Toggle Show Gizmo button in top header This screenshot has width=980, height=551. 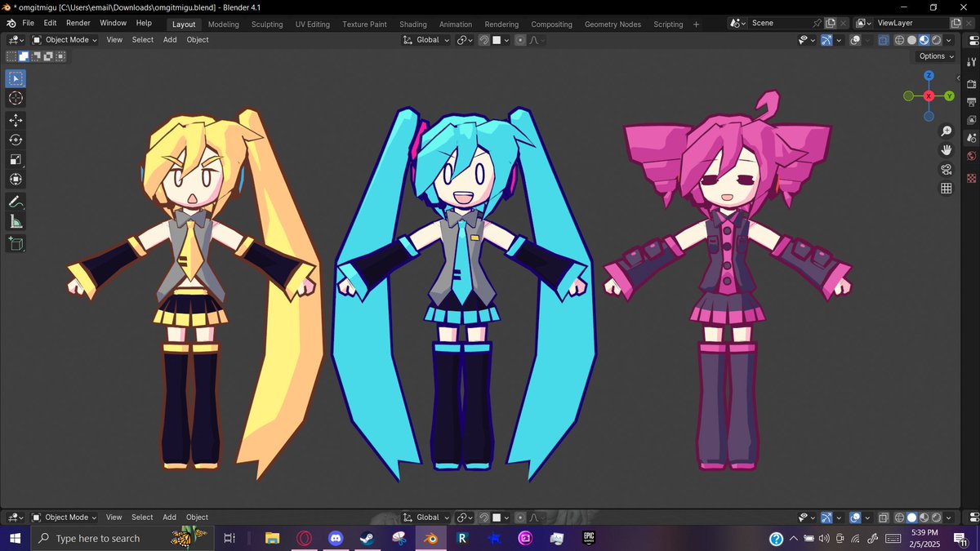tap(827, 40)
